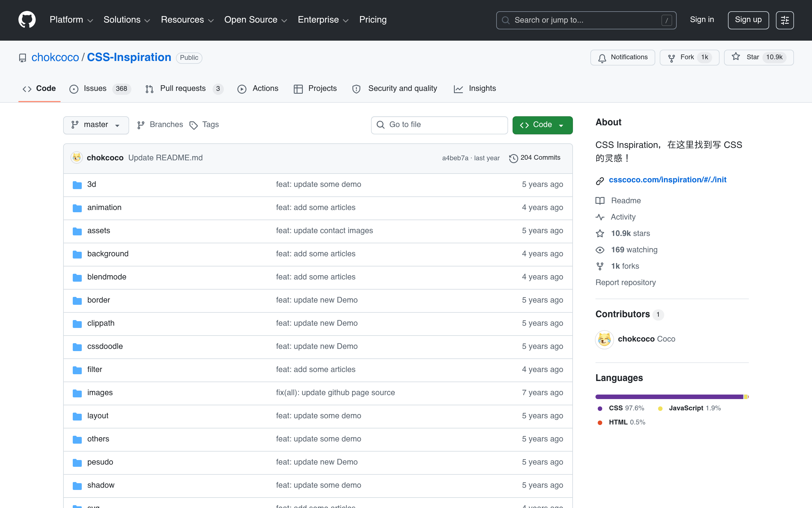The height and width of the screenshot is (508, 812).
Task: Click the repository icon beside chokcoco
Action: (x=23, y=58)
